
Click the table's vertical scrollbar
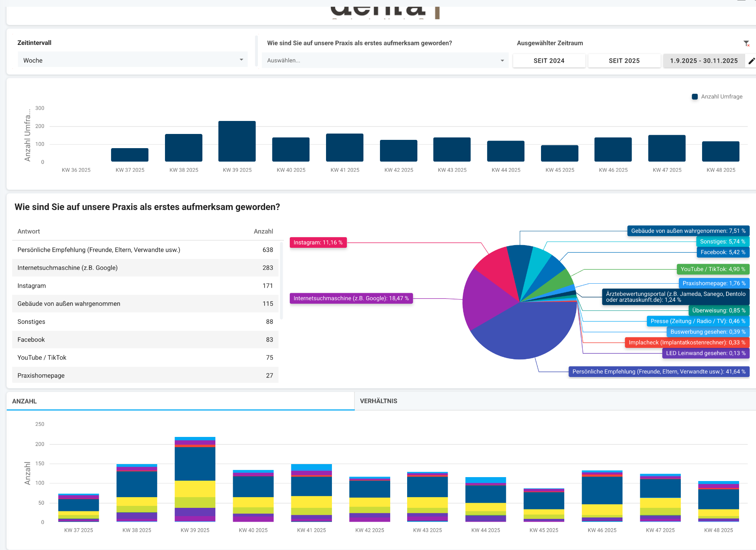tap(281, 281)
